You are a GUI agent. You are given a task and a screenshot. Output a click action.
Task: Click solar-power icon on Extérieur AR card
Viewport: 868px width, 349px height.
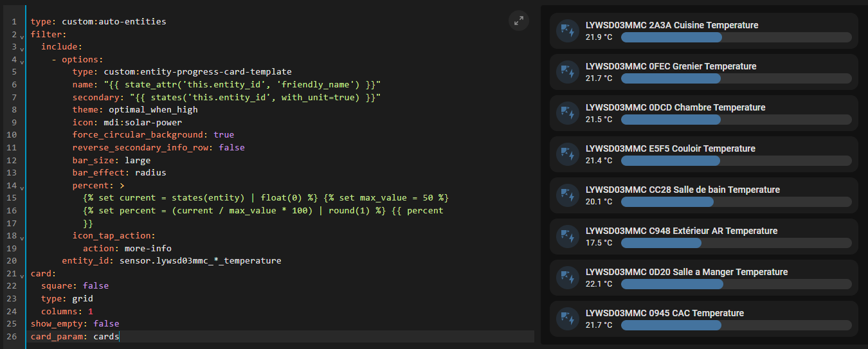pyautogui.click(x=568, y=237)
